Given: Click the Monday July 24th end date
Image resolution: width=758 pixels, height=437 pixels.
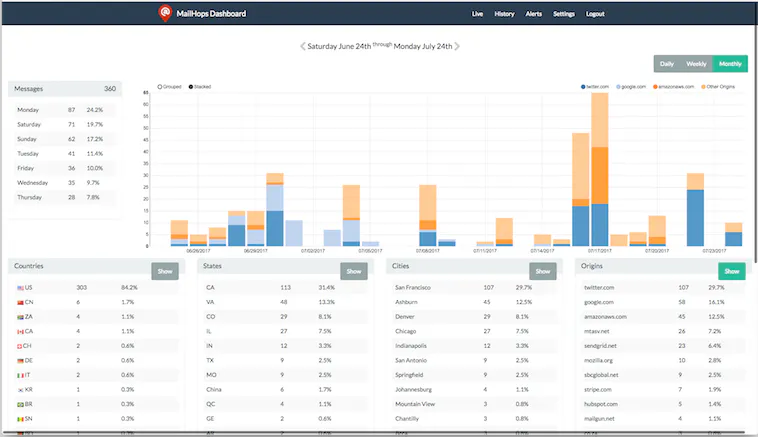Looking at the screenshot, I should 423,46.
